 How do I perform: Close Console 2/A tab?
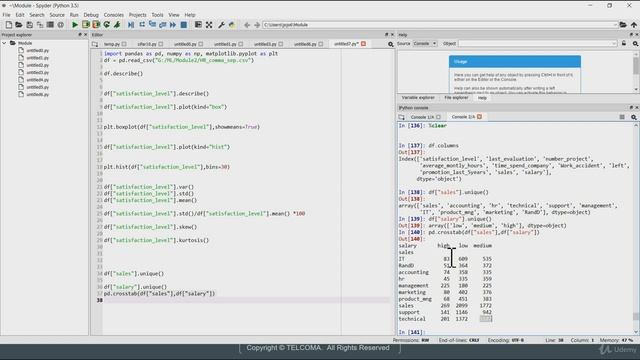[x=480, y=117]
